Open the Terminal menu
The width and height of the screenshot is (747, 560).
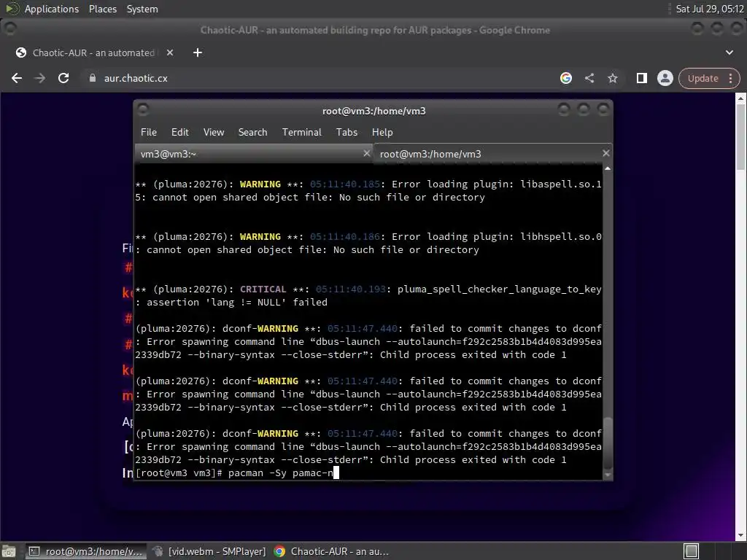(x=301, y=133)
